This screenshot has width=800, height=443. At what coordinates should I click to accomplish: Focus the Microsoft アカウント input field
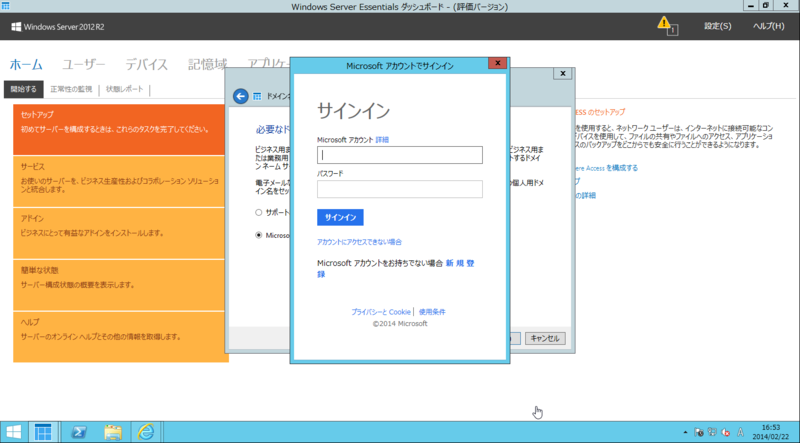click(399, 155)
